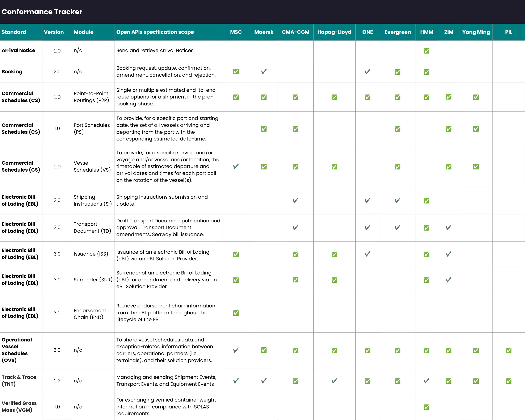Click Hapag-Lloyd green check in Point-to-Point Routings row
525x420 pixels.
coord(334,97)
